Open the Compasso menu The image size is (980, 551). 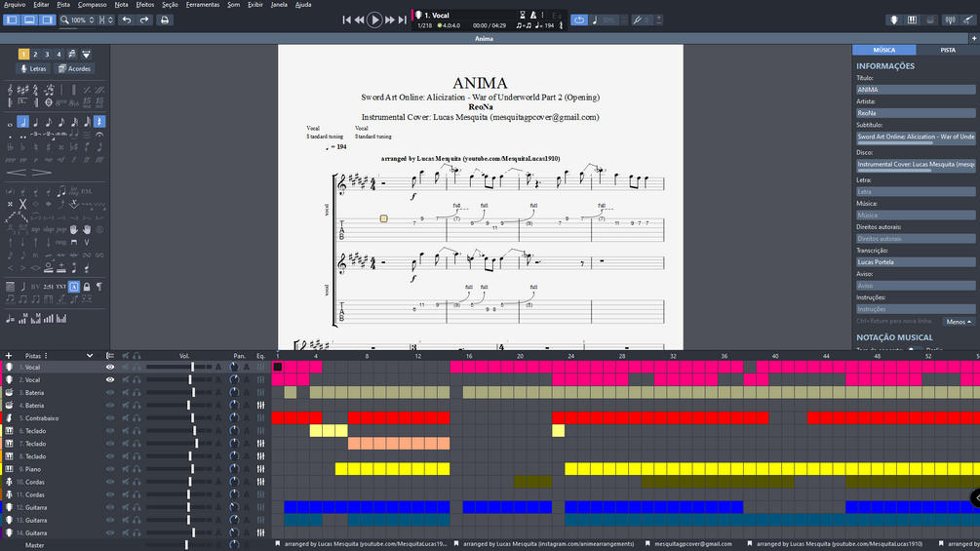click(x=92, y=4)
